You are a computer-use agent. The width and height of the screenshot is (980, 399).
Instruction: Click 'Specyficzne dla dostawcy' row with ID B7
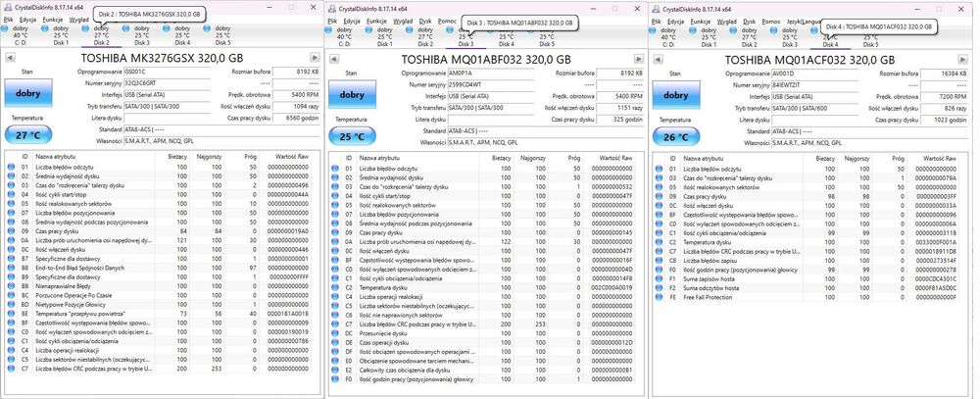[162, 258]
